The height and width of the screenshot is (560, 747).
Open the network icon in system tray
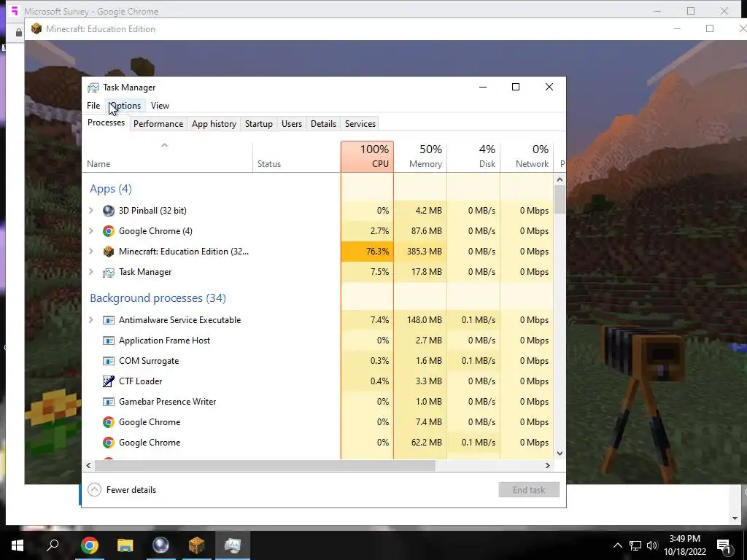coord(635,545)
